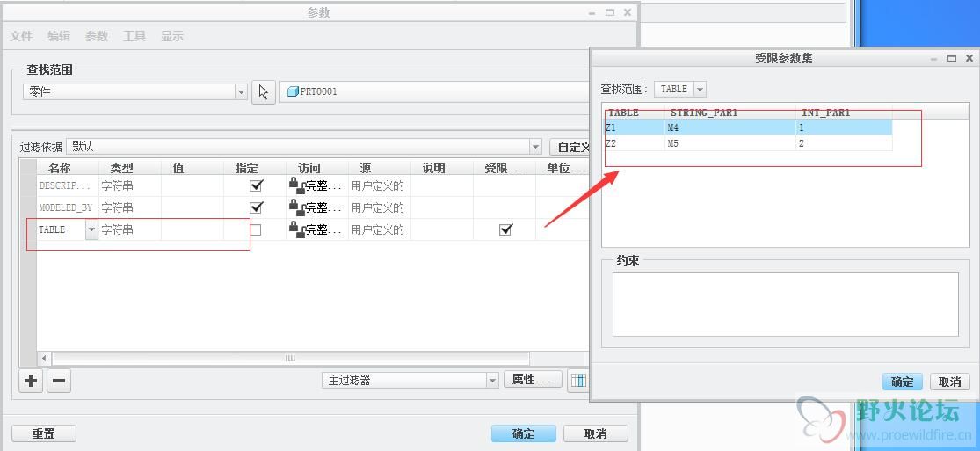The height and width of the screenshot is (451, 980).
Task: Click the selection arrow icon beside 零件 dropdown
Action: click(x=263, y=92)
